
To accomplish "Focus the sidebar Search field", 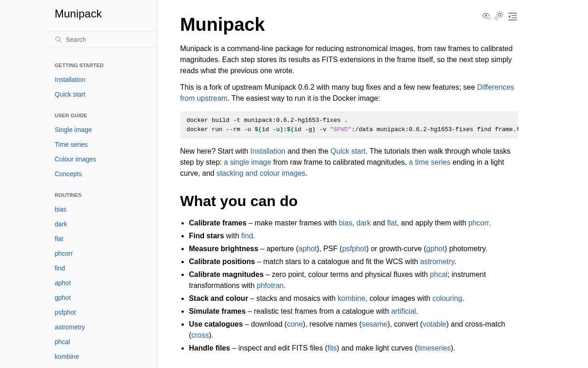I will pos(102,40).
